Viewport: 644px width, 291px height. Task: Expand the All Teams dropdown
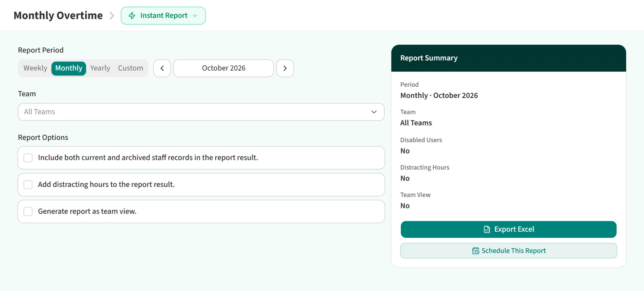201,112
